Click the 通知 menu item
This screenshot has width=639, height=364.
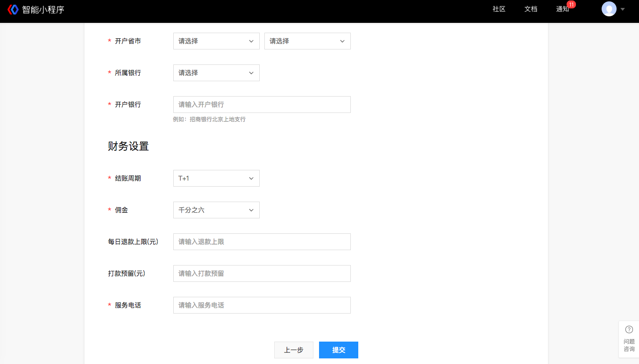pos(562,9)
